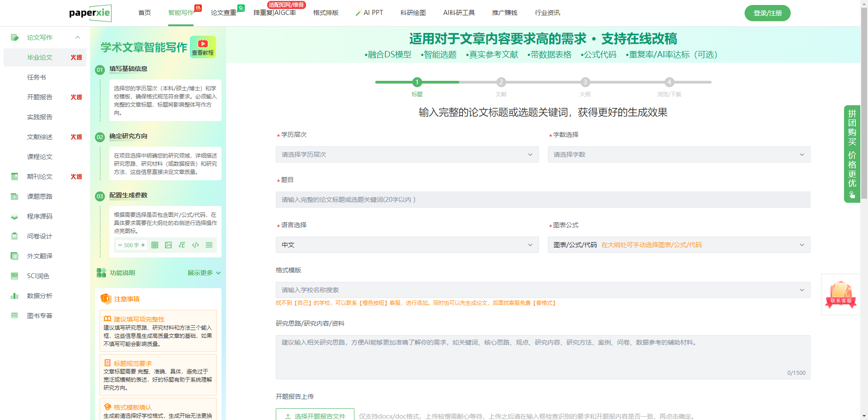Expand 展示更多 in 功能说明 section
868x420 pixels.
[204, 273]
